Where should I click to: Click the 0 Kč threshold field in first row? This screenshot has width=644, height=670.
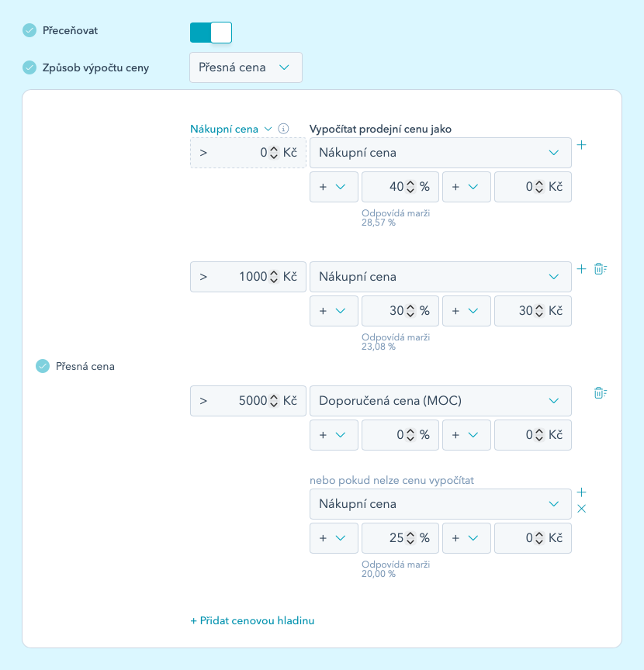[x=248, y=153]
